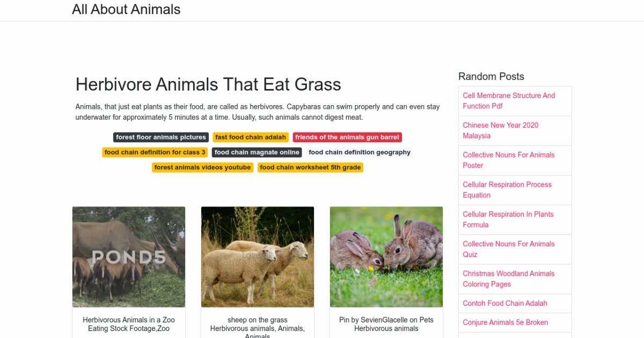
Task: Click the antelope zoo footage thumbnail
Action: 128,256
